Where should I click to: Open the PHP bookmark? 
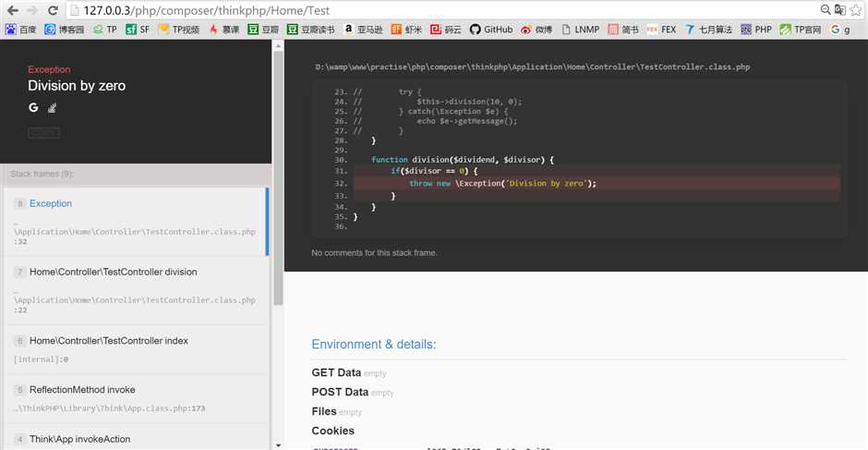[756, 30]
